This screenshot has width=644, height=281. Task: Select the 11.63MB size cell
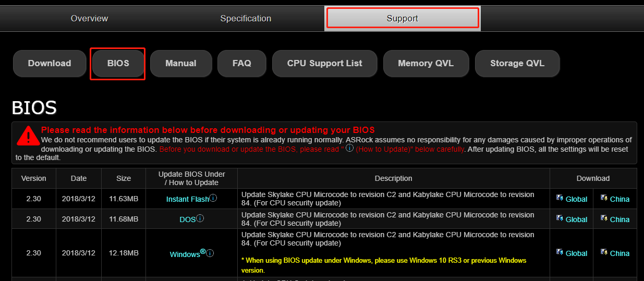coord(124,199)
